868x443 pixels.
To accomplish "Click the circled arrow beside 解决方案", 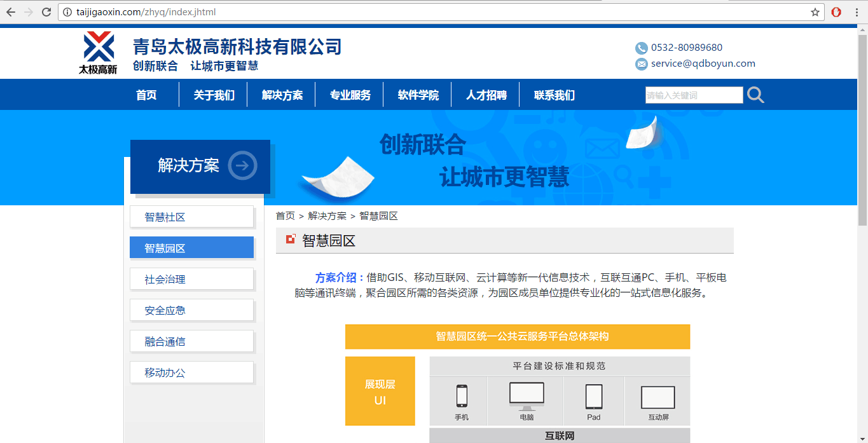I will click(x=242, y=166).
